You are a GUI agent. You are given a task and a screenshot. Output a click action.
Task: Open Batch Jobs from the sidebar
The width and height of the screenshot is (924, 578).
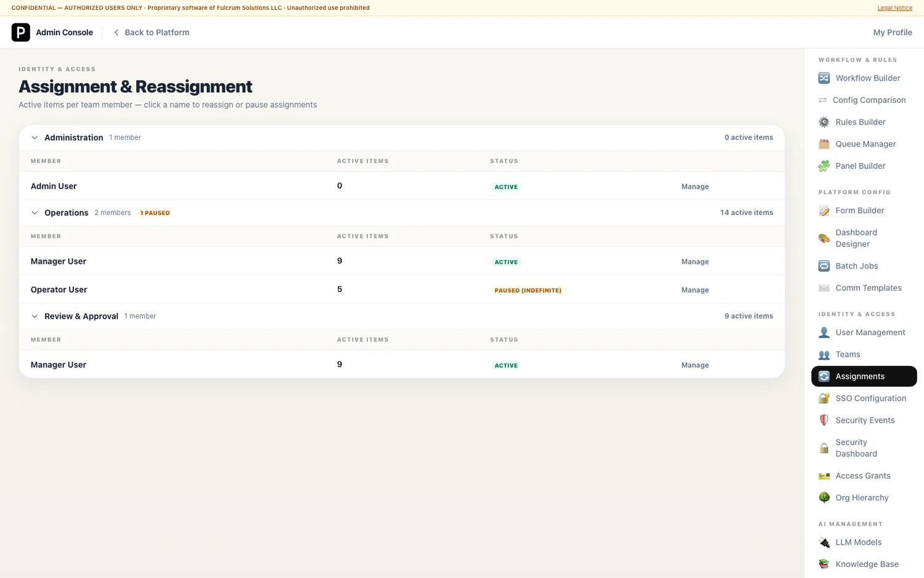coord(864,266)
